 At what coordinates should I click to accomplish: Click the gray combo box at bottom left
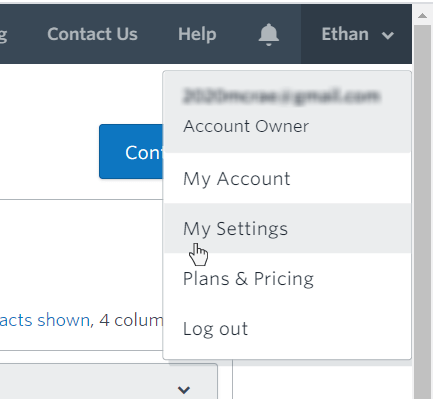tap(109, 381)
